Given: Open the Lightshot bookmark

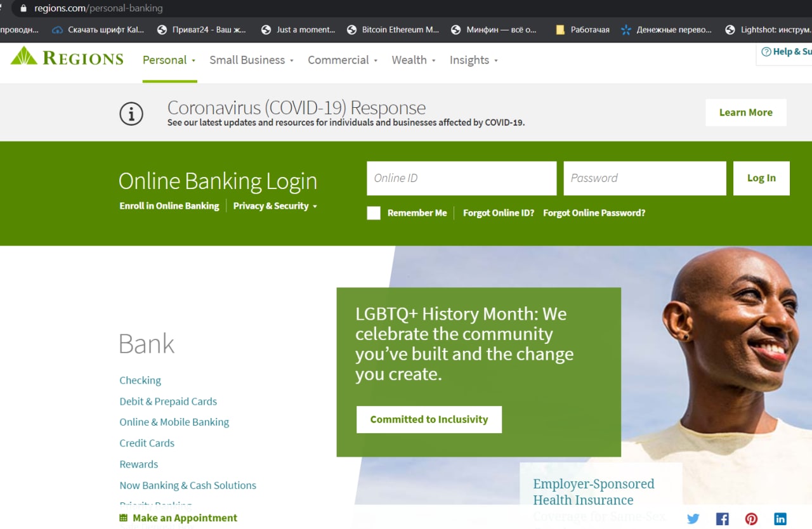Looking at the screenshot, I should 768,29.
